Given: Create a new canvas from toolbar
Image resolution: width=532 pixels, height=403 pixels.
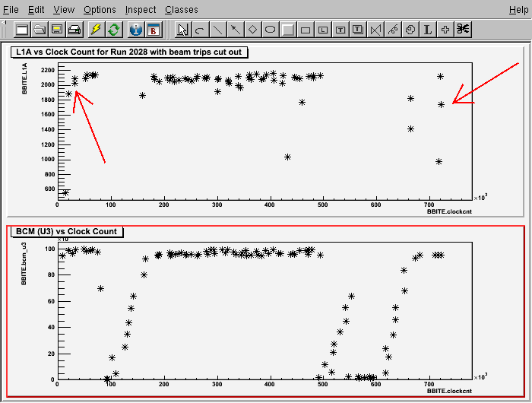Looking at the screenshot, I should click(22, 30).
